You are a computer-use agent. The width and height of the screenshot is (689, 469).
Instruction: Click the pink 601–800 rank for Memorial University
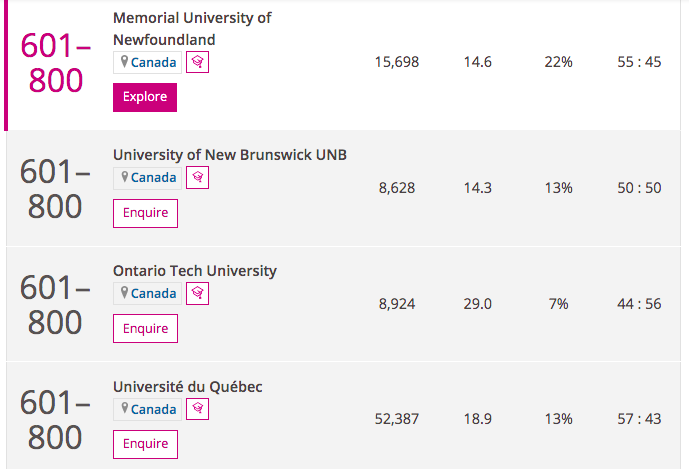pyautogui.click(x=55, y=63)
